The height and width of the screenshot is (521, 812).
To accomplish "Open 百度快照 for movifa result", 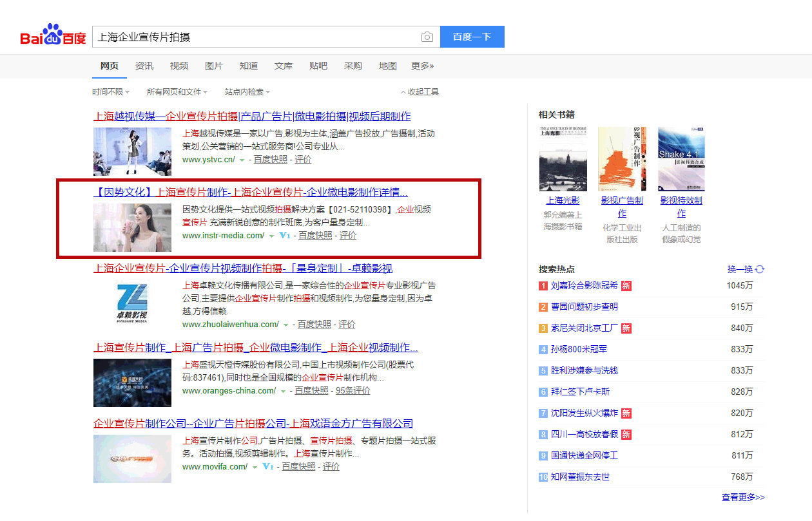I will pos(298,467).
